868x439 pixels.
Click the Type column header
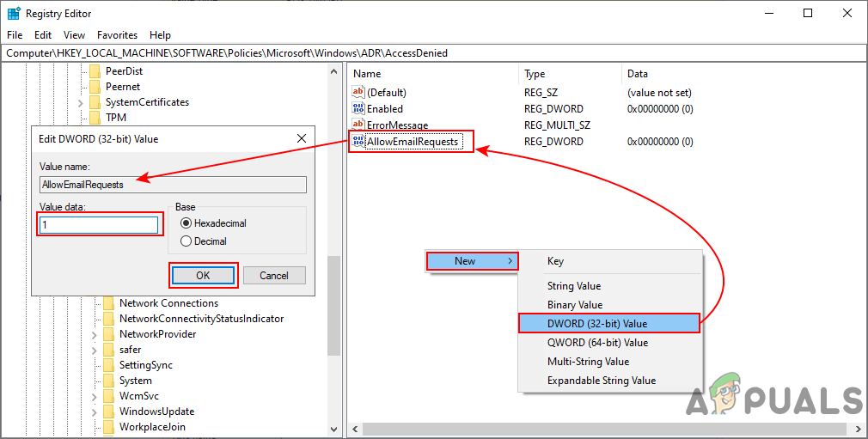[x=570, y=74]
